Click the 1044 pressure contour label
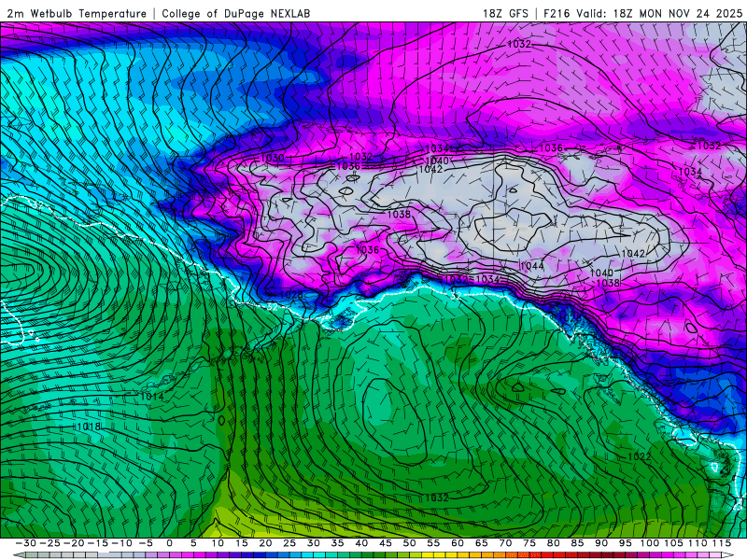 [532, 266]
